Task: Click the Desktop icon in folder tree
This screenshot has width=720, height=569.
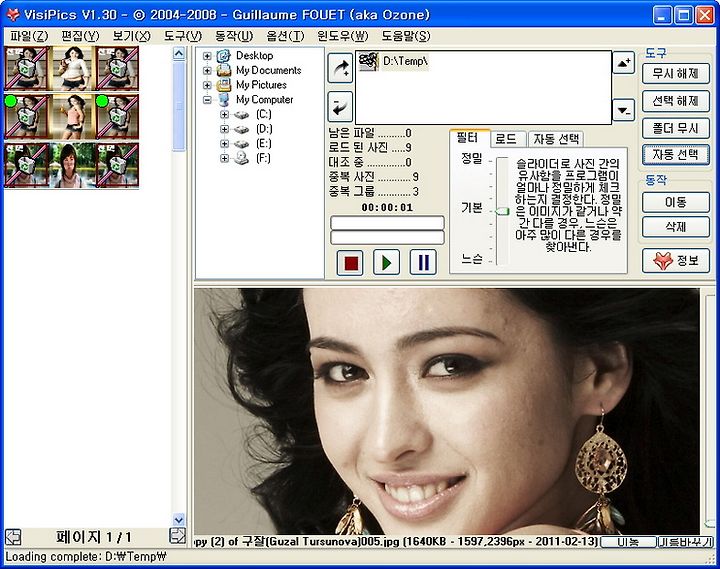Action: (224, 56)
